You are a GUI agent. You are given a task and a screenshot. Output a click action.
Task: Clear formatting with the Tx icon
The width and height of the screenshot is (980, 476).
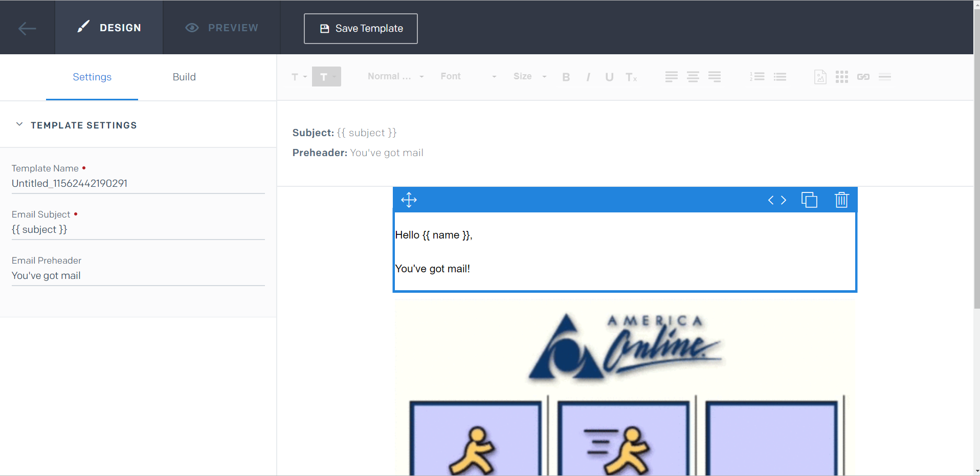(632, 77)
